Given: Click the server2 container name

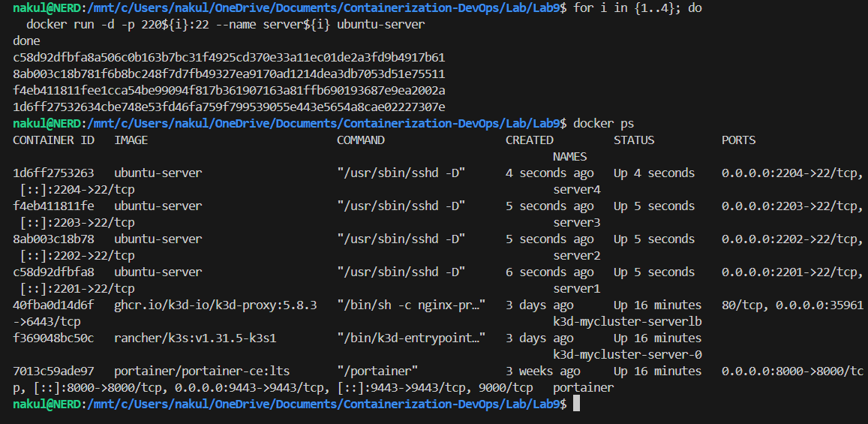Looking at the screenshot, I should click(577, 256).
